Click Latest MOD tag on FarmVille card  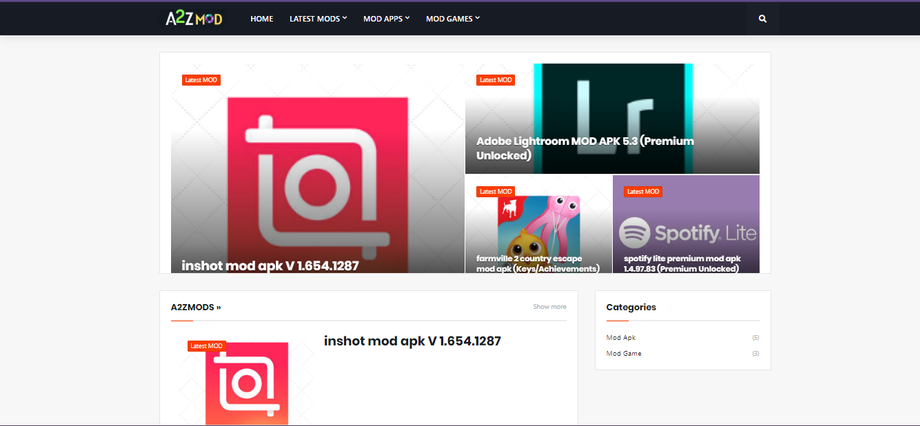click(496, 191)
